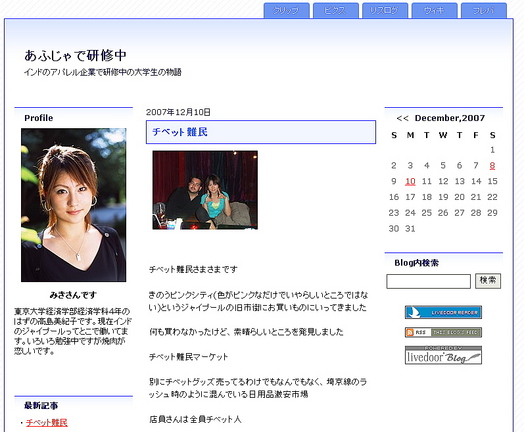
Task: Click the line チベット難民マーケット
Action: (188, 357)
